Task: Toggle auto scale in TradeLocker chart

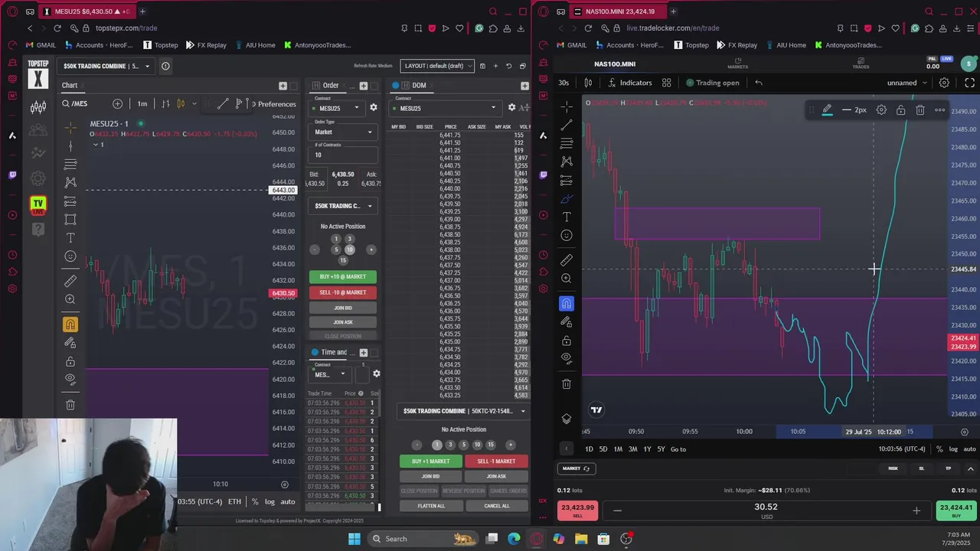Action: tap(969, 449)
